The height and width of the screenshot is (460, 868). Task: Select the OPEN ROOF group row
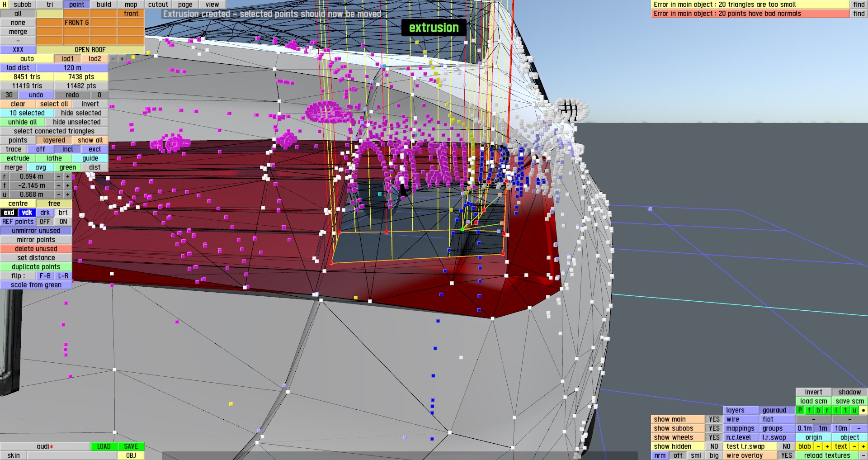90,50
